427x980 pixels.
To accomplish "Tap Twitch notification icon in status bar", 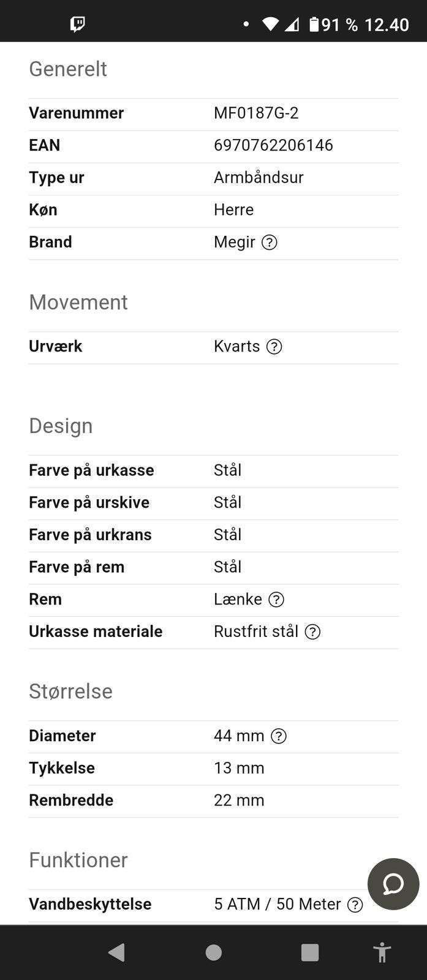I will point(77,24).
